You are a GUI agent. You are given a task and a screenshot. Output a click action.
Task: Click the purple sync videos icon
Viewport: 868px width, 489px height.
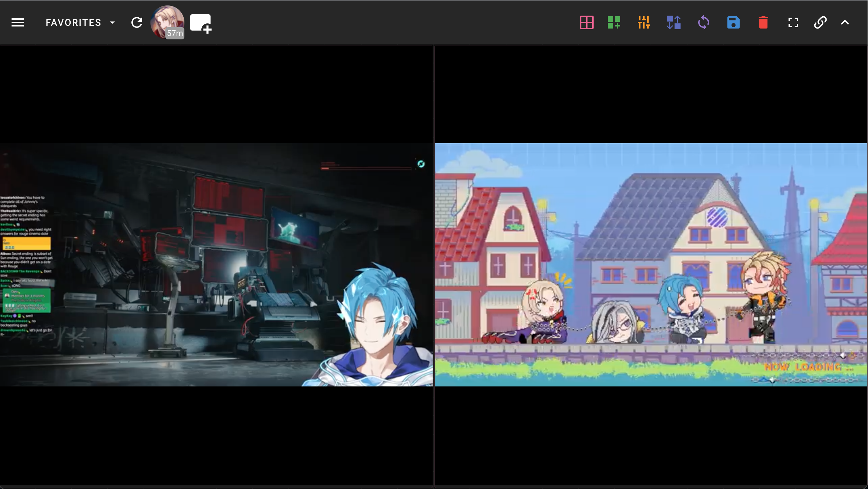point(703,23)
